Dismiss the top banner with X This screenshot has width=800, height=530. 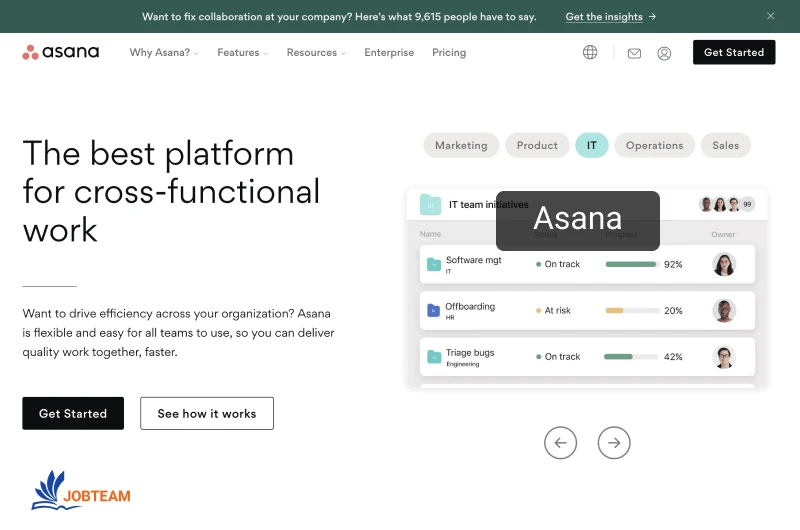(770, 16)
